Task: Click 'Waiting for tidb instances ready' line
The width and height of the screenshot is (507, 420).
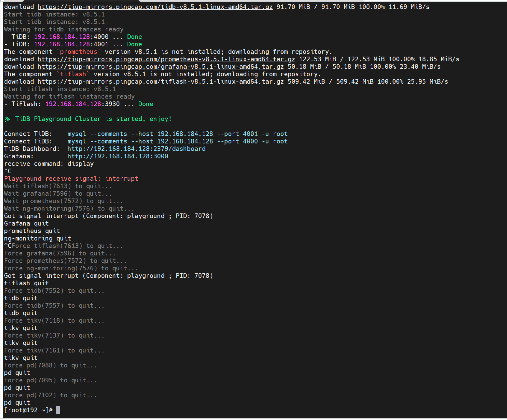Action: pyautogui.click(x=63, y=29)
